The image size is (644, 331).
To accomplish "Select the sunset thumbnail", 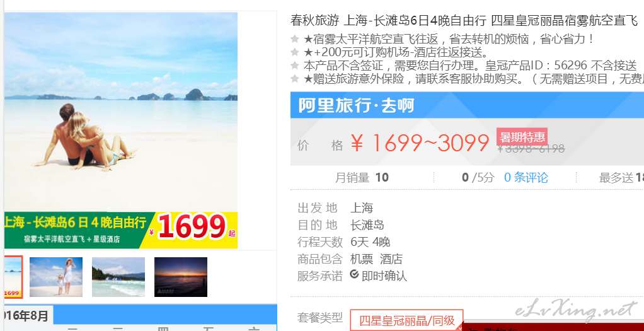I will pos(181,277).
